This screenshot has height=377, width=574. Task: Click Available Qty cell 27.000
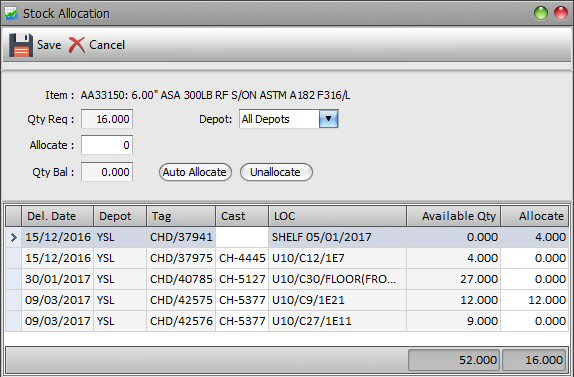click(x=454, y=279)
